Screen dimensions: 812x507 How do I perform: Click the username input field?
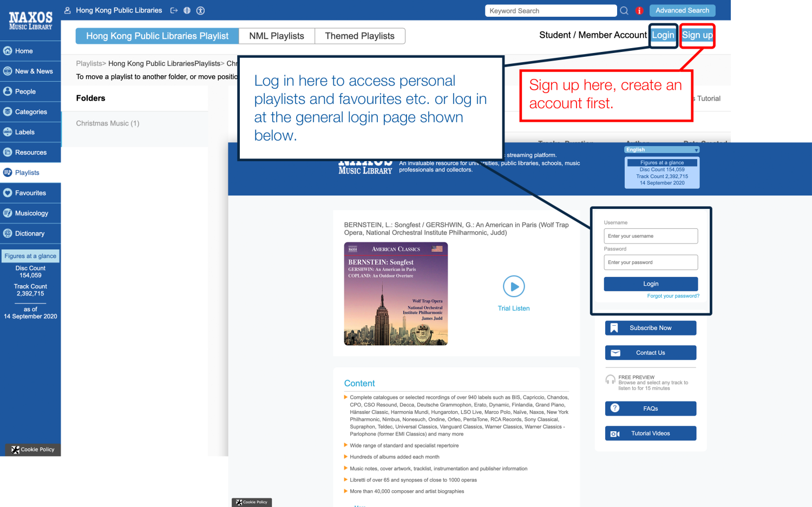tap(651, 236)
